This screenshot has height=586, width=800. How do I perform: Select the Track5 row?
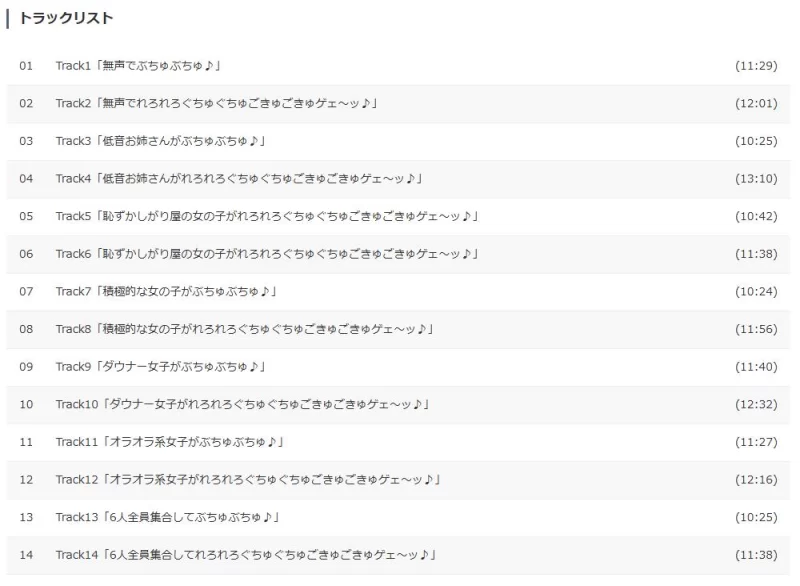pos(398,216)
